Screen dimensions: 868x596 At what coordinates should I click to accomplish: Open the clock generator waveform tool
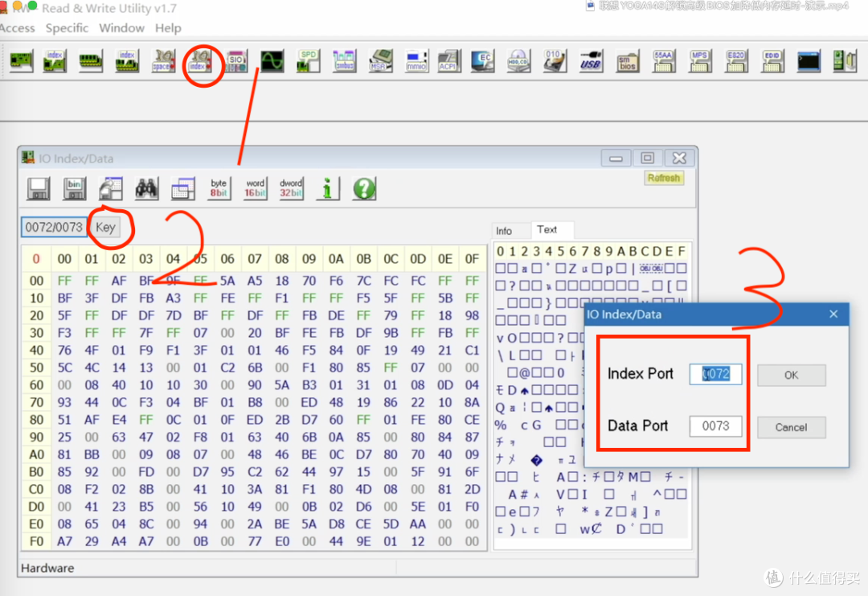coord(272,61)
